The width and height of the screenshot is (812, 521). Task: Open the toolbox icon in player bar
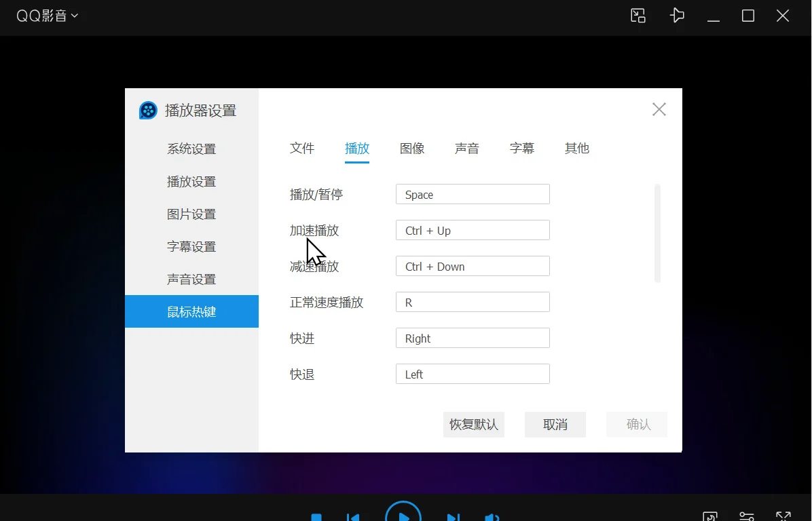(710, 516)
